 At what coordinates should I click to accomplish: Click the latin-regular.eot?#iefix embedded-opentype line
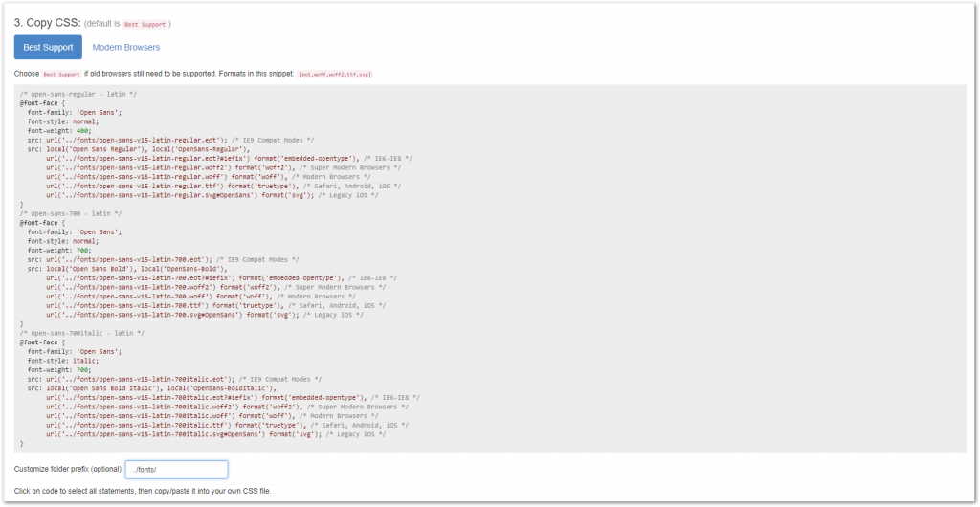point(230,159)
